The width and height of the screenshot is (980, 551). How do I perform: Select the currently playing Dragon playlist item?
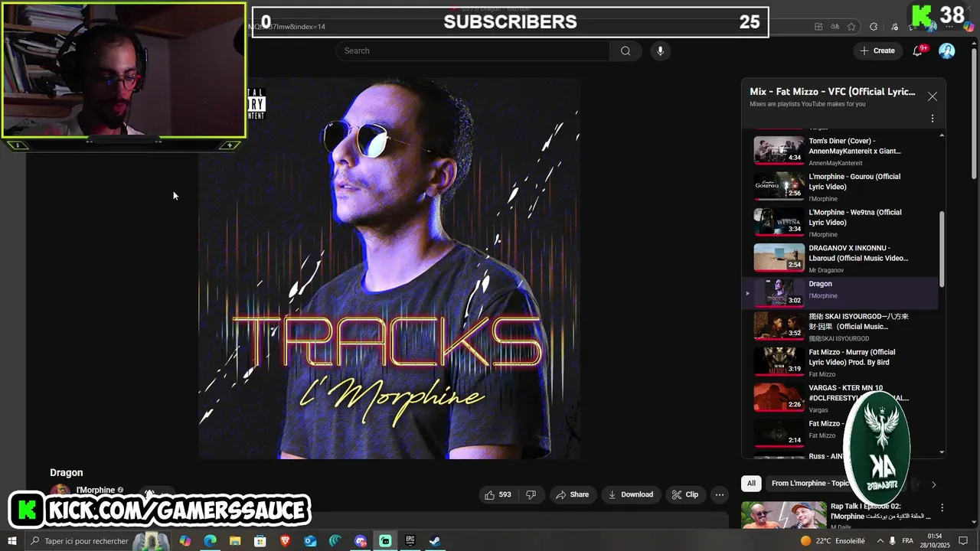pyautogui.click(x=840, y=292)
